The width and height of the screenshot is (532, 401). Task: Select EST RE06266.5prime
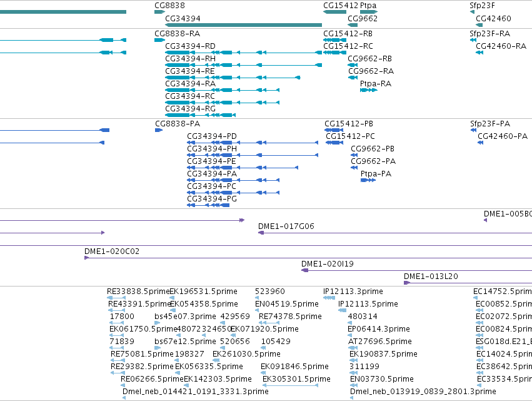(x=152, y=379)
